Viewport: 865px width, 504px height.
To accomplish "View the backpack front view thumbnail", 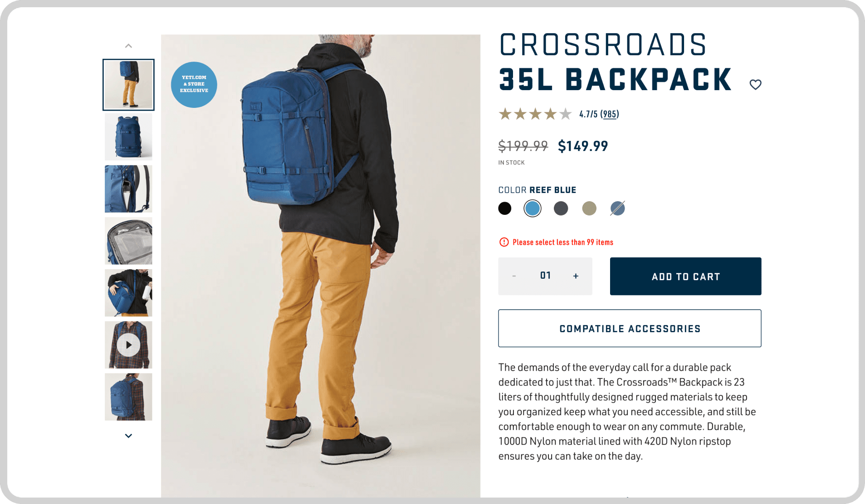I will click(x=128, y=137).
